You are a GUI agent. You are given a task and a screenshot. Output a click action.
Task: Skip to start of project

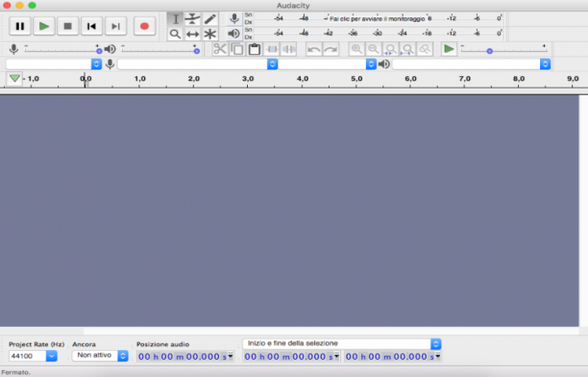click(91, 26)
